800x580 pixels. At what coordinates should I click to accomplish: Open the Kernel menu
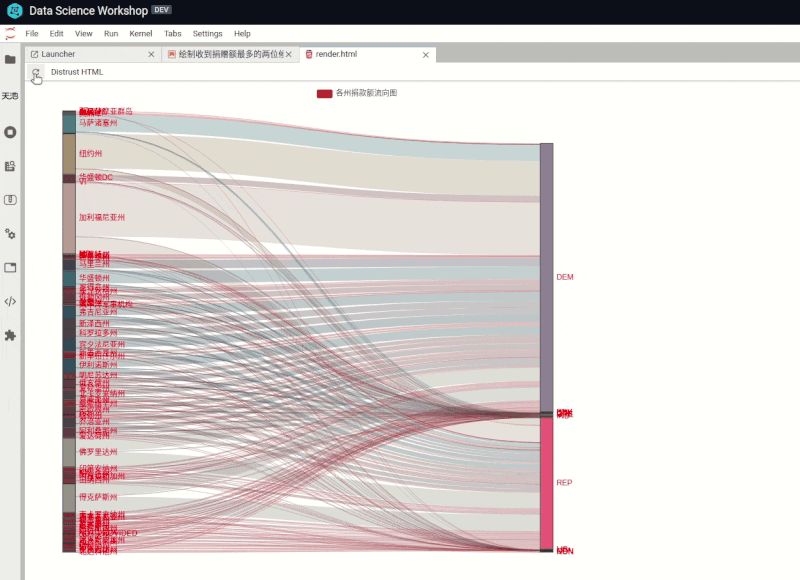pos(141,33)
